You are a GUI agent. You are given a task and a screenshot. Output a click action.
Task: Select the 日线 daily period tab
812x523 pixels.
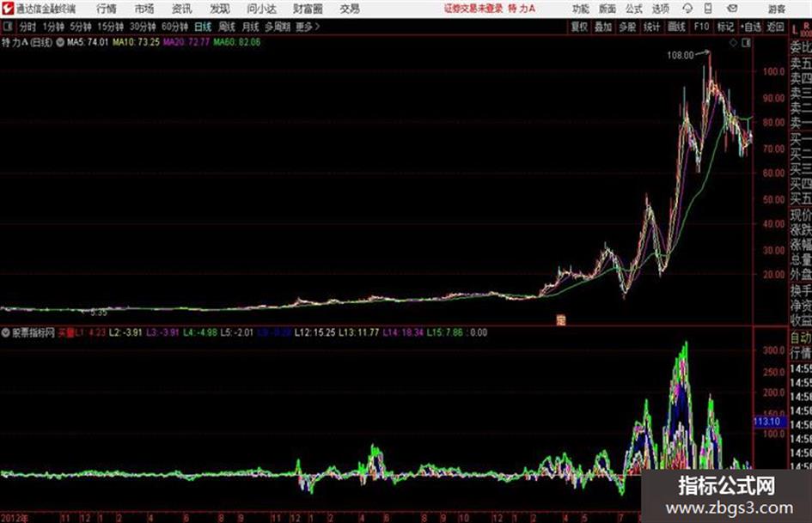click(x=203, y=27)
